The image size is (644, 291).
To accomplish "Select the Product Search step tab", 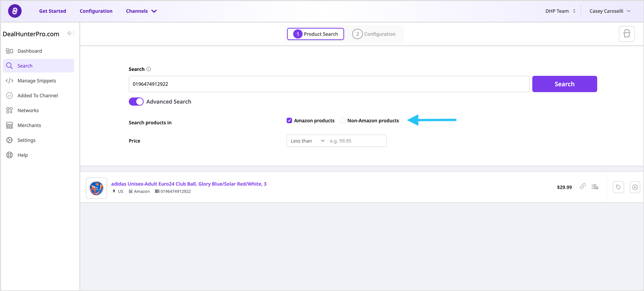I will point(316,34).
